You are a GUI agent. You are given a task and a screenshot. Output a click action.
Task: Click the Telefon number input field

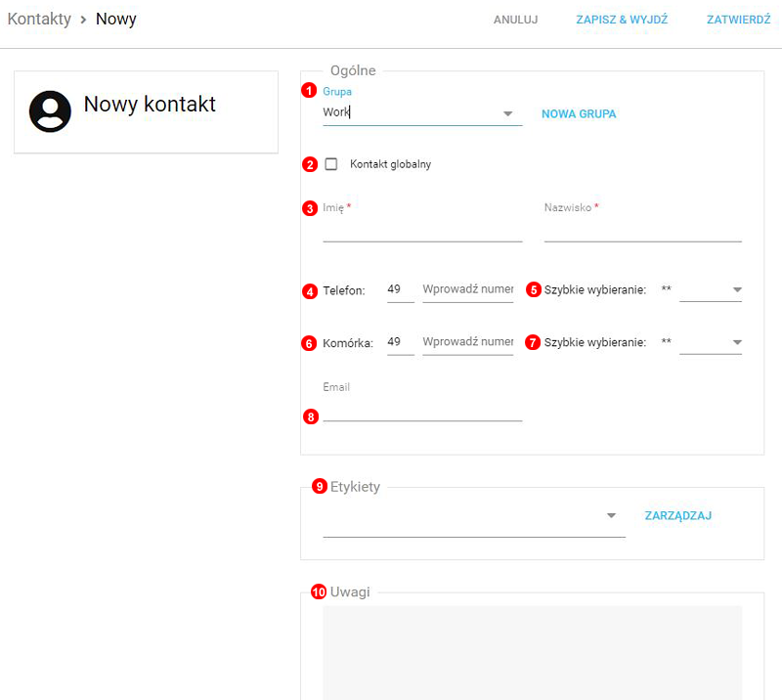(x=467, y=290)
